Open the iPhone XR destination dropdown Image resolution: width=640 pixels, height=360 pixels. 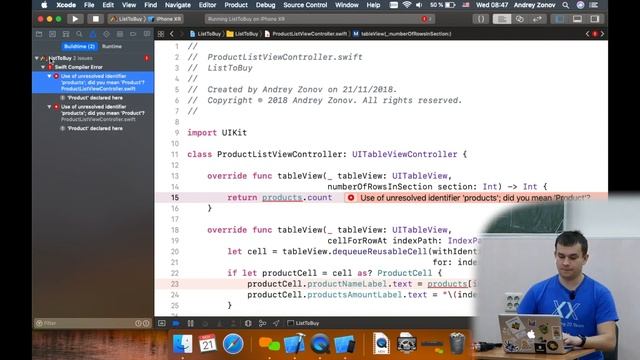166,19
